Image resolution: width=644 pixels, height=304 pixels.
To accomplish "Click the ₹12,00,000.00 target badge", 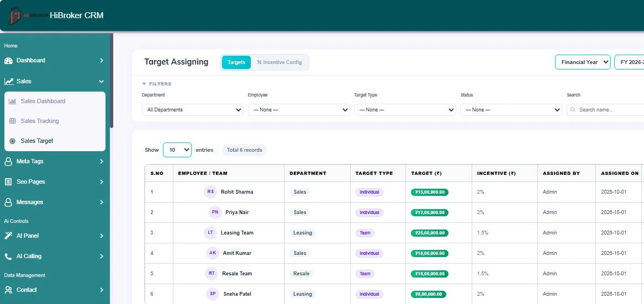I will [430, 212].
